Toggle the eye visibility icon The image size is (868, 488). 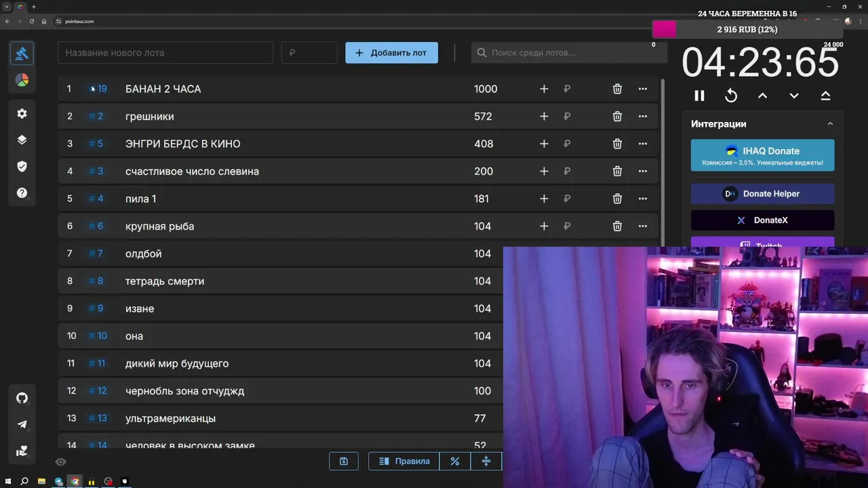60,462
